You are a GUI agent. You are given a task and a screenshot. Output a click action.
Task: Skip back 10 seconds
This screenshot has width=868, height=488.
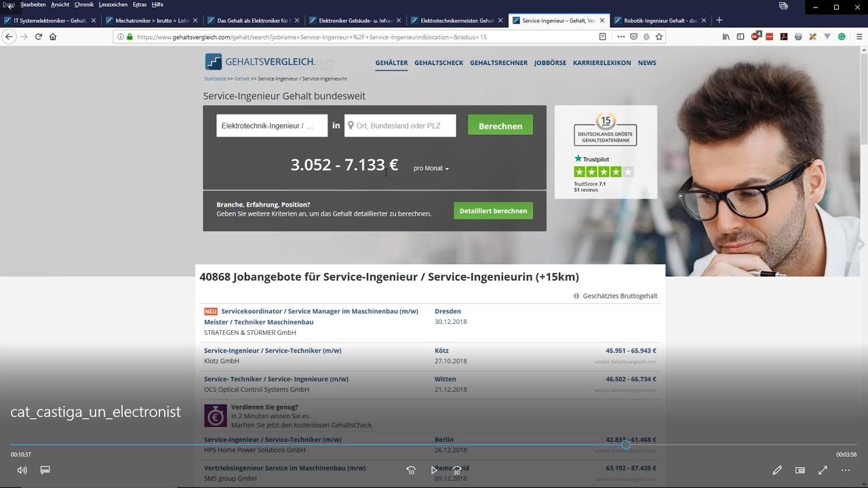click(x=411, y=470)
